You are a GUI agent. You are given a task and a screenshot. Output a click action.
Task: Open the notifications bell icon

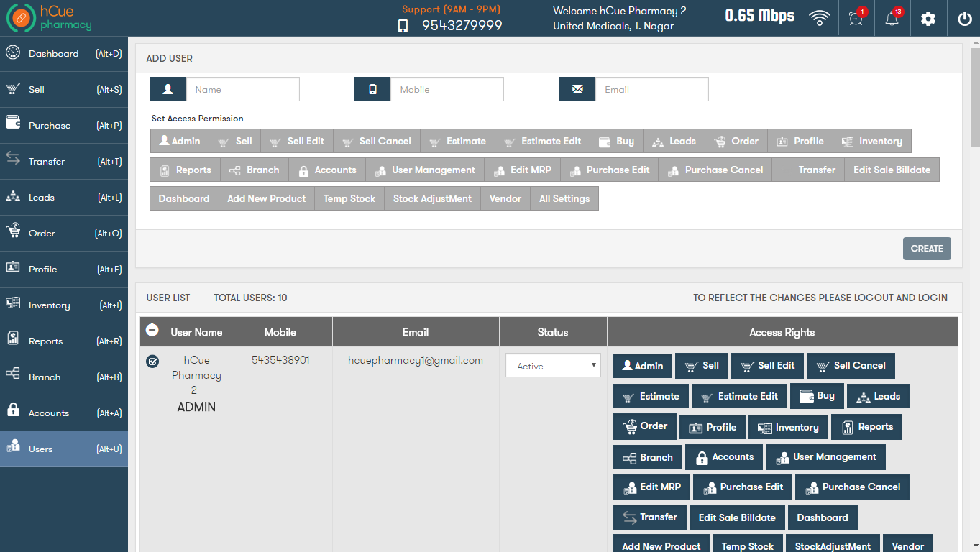(x=892, y=18)
